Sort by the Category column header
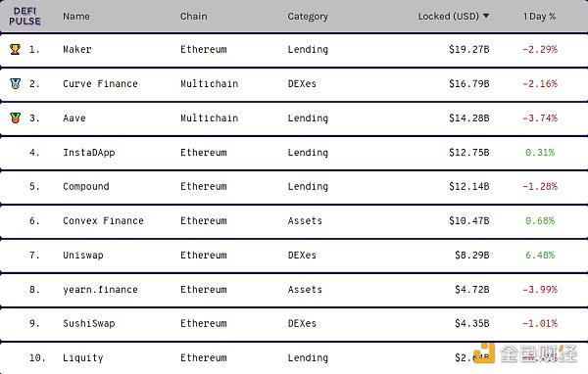This screenshot has width=588, height=374. (x=308, y=17)
